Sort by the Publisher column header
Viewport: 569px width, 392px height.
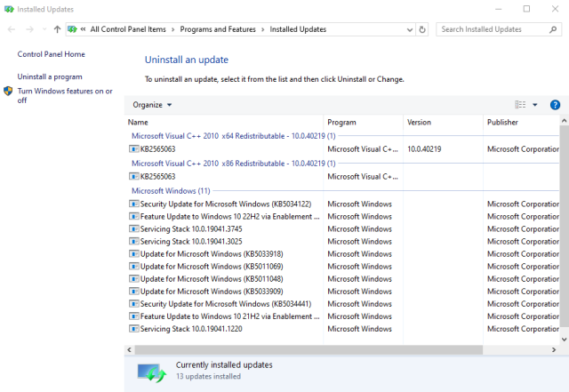point(521,123)
